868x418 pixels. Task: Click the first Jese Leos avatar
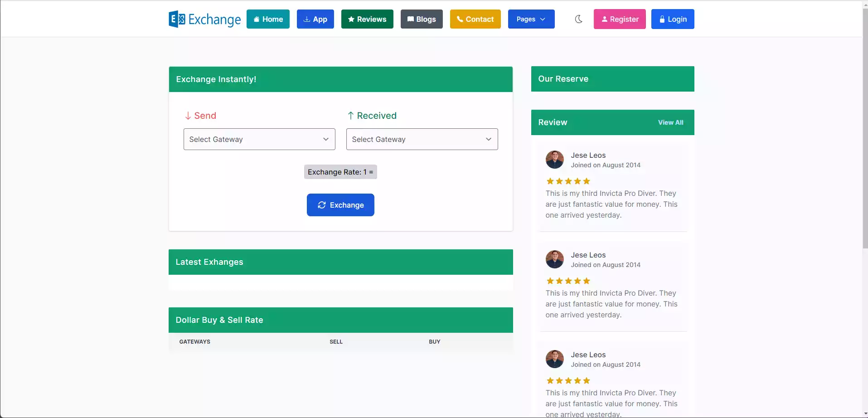[x=554, y=160]
